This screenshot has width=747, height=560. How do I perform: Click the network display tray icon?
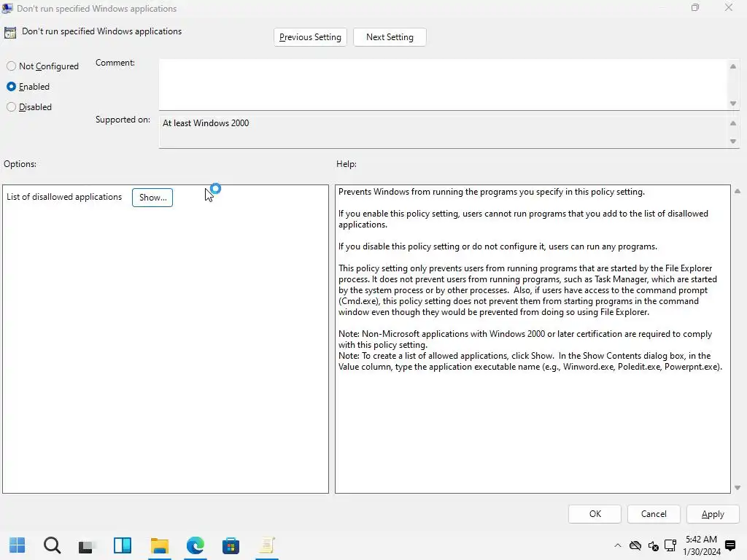[670, 545]
